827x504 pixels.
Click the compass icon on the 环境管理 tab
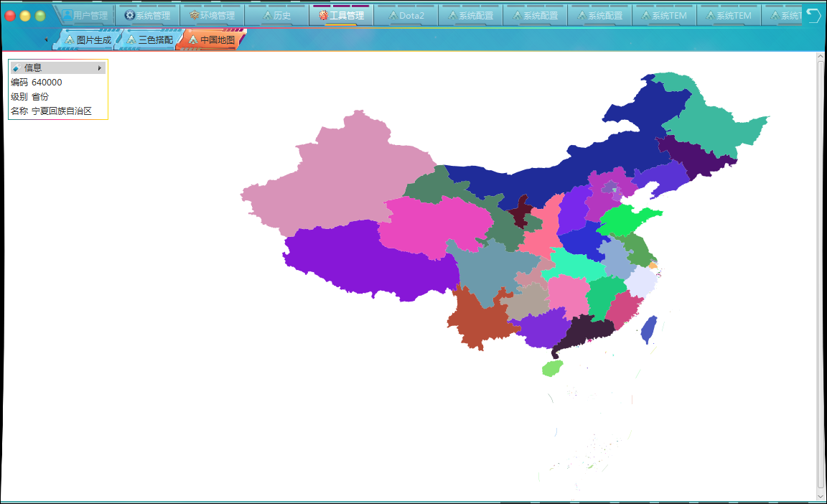[x=194, y=15]
